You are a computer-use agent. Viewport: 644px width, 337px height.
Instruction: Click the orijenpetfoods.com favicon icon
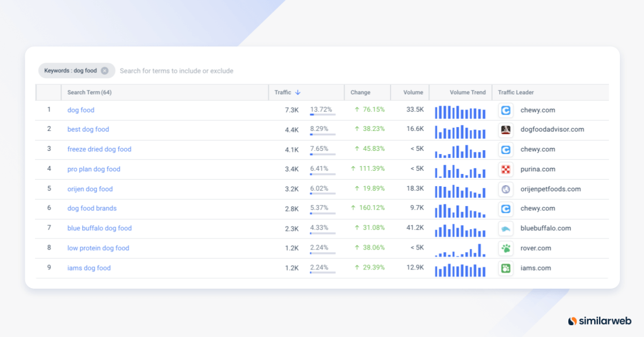pyautogui.click(x=506, y=189)
